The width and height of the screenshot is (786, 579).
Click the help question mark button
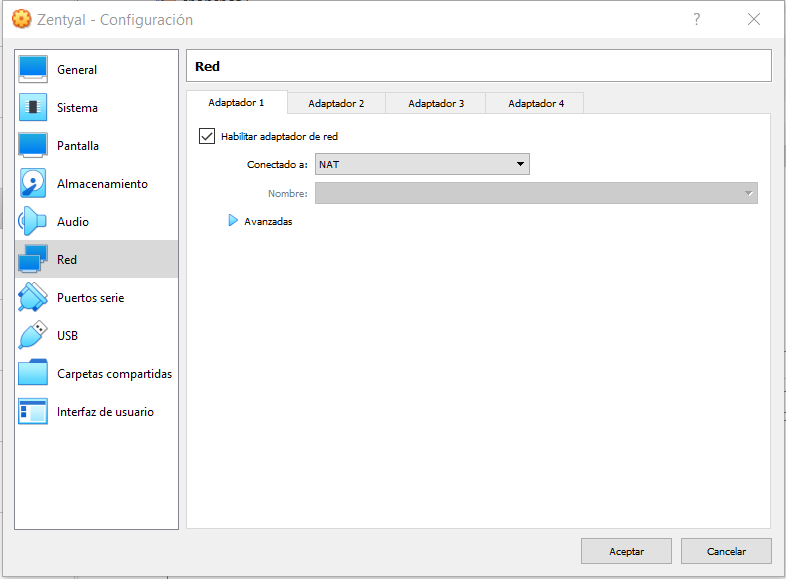(697, 20)
